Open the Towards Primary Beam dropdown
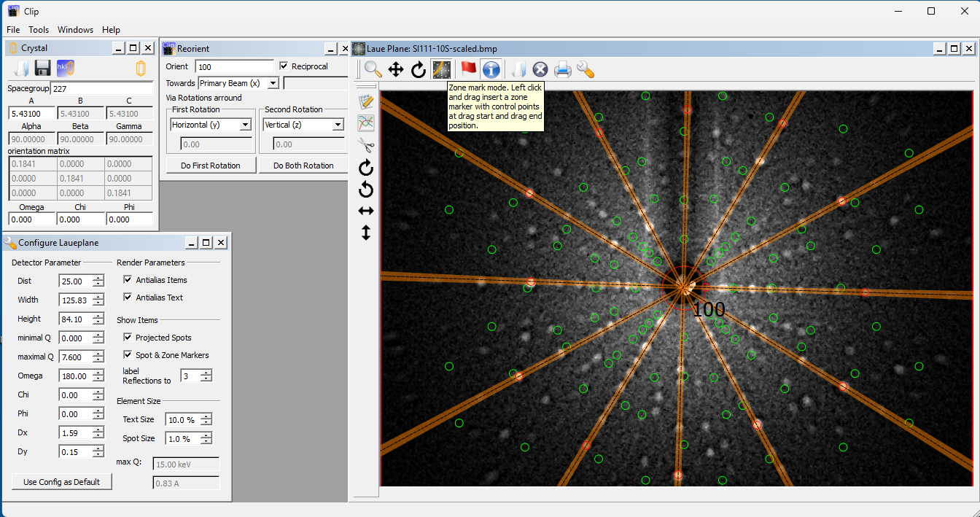Viewport: 980px width, 517px height. coord(273,83)
